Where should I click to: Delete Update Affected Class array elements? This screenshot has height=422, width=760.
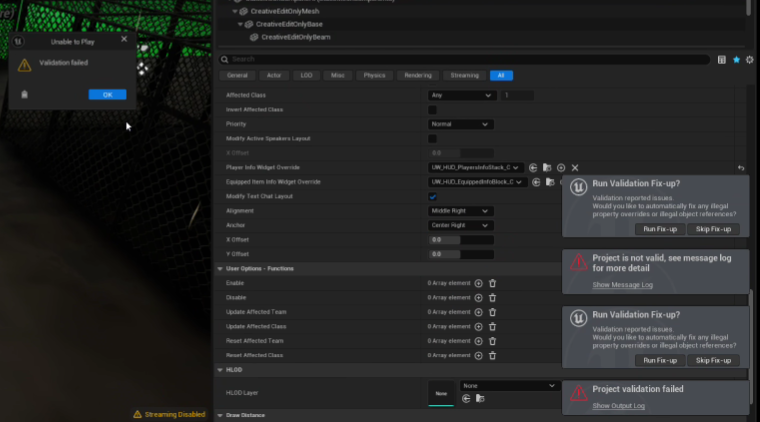492,327
